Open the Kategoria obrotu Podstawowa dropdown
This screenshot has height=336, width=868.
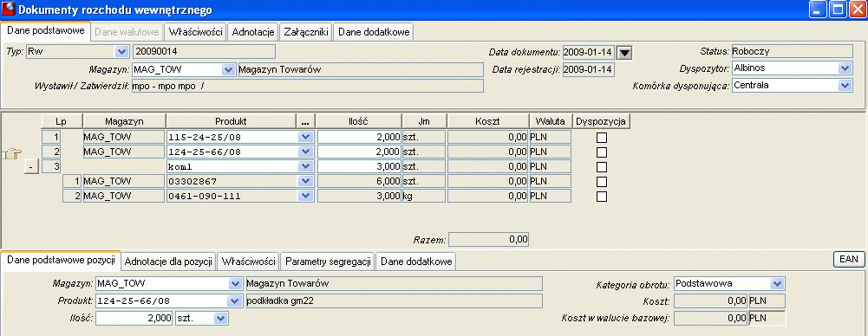[x=777, y=283]
